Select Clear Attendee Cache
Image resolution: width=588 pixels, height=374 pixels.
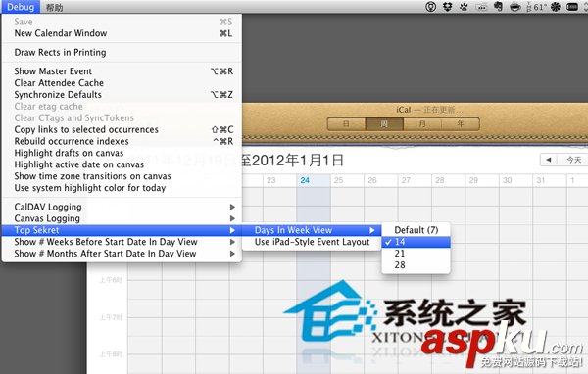pyautogui.click(x=122, y=83)
